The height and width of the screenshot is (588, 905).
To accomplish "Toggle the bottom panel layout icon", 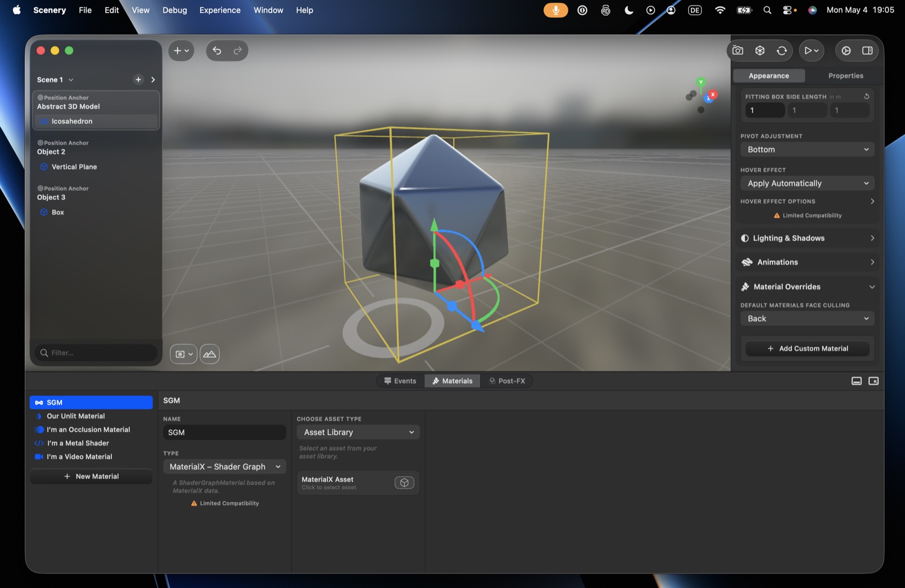I will (x=856, y=381).
